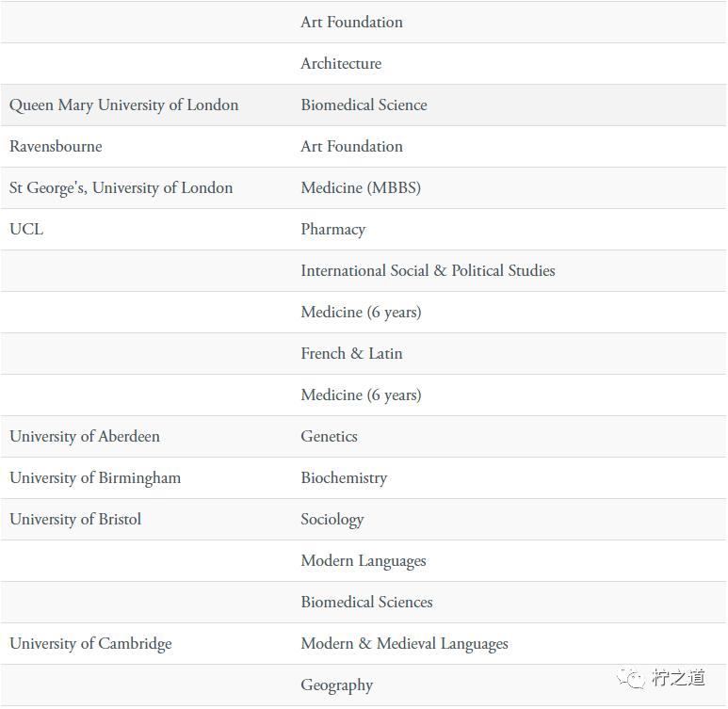Select the Pharmacy course cell
728x709 pixels.
[x=332, y=229]
